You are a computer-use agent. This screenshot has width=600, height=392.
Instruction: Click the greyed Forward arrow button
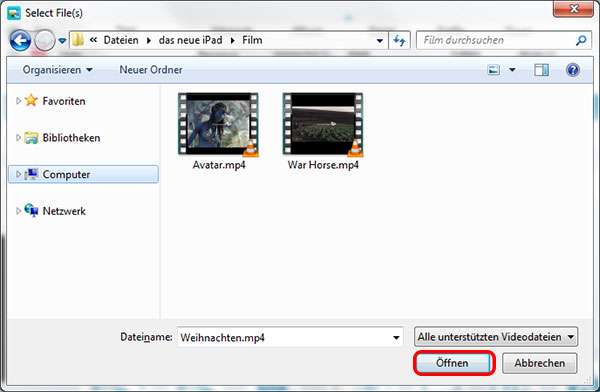(x=45, y=40)
